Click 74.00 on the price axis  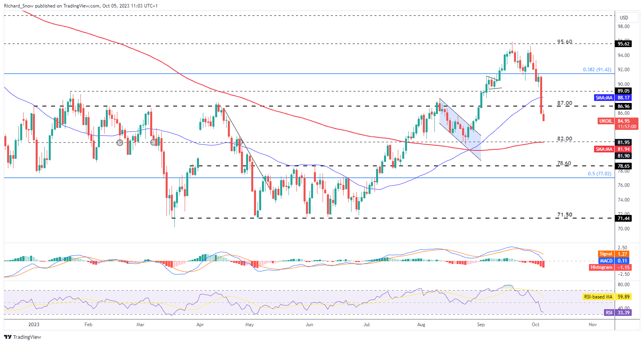[624, 200]
